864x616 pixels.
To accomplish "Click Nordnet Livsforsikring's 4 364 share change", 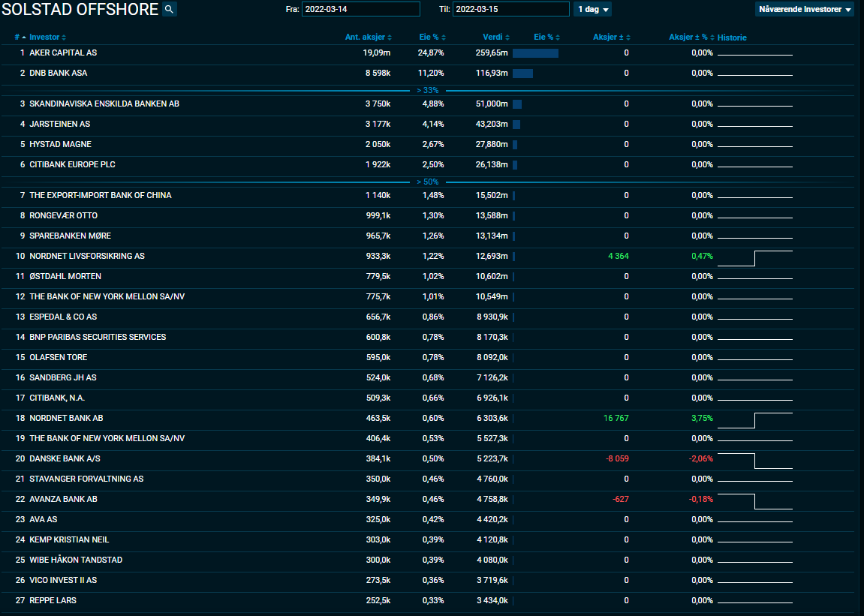I will pyautogui.click(x=619, y=256).
